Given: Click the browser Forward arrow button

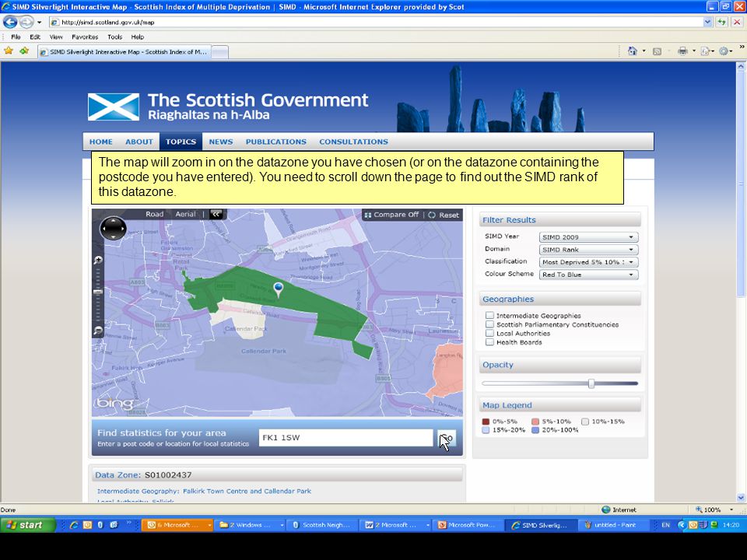Looking at the screenshot, I should [26, 22].
